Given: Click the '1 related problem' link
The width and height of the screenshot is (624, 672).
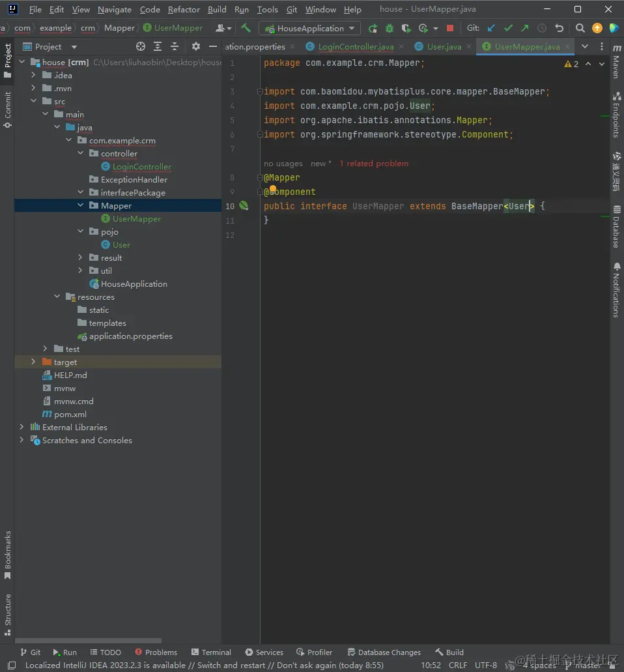Looking at the screenshot, I should [x=374, y=164].
